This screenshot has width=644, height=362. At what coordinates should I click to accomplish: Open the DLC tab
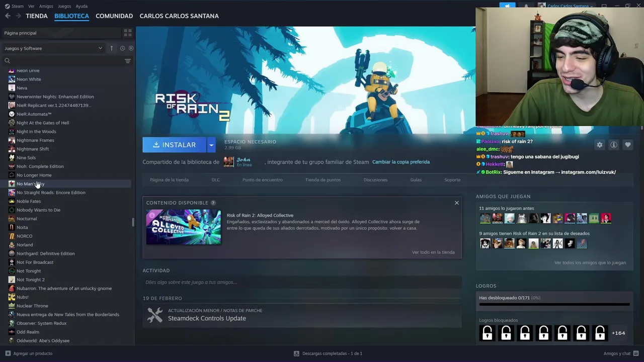tap(215, 179)
